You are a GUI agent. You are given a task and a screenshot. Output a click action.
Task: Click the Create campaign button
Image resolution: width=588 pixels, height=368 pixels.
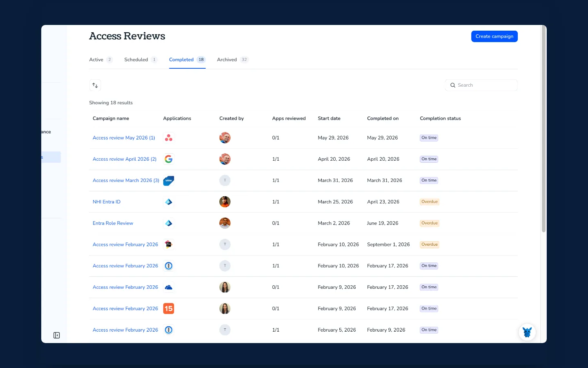494,36
